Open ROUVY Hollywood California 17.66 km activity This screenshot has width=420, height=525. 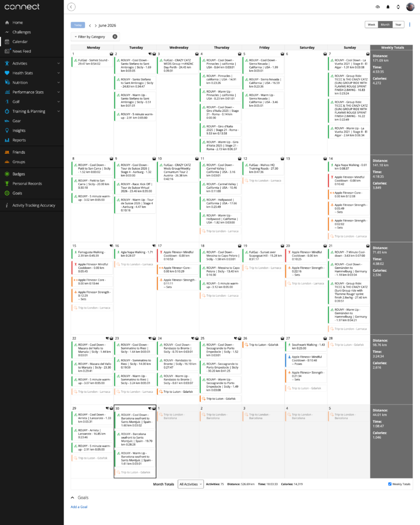click(x=220, y=203)
